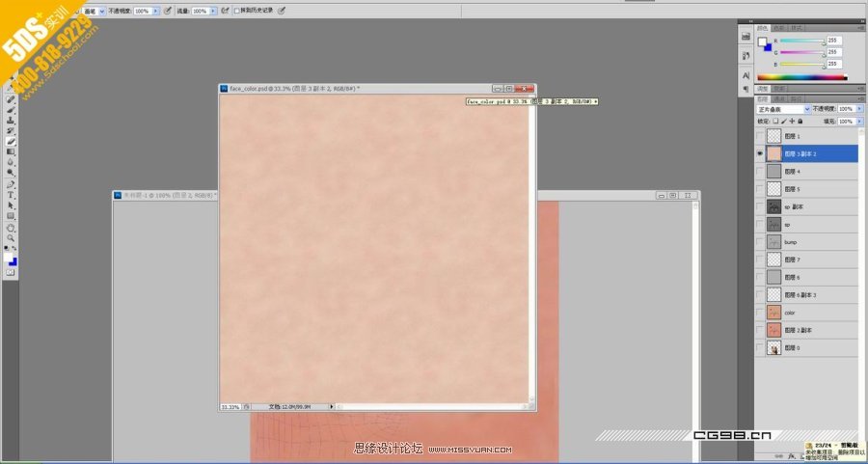This screenshot has height=464, width=868.
Task: Select the Hand tool
Action: [x=11, y=227]
